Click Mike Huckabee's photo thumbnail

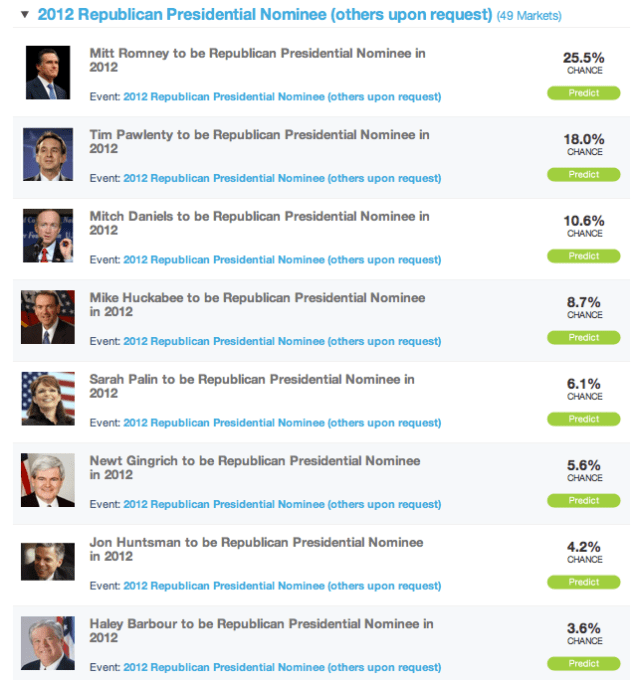pyautogui.click(x=48, y=317)
